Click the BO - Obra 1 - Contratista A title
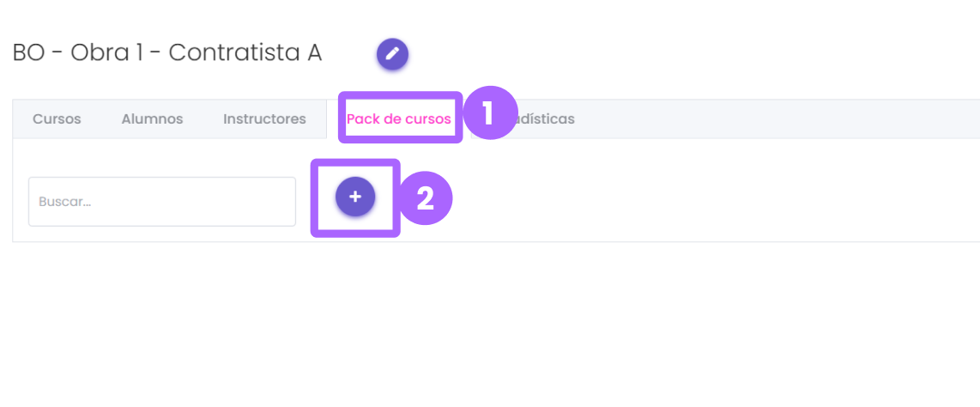Viewport: 980px width, 407px height. pos(166,53)
